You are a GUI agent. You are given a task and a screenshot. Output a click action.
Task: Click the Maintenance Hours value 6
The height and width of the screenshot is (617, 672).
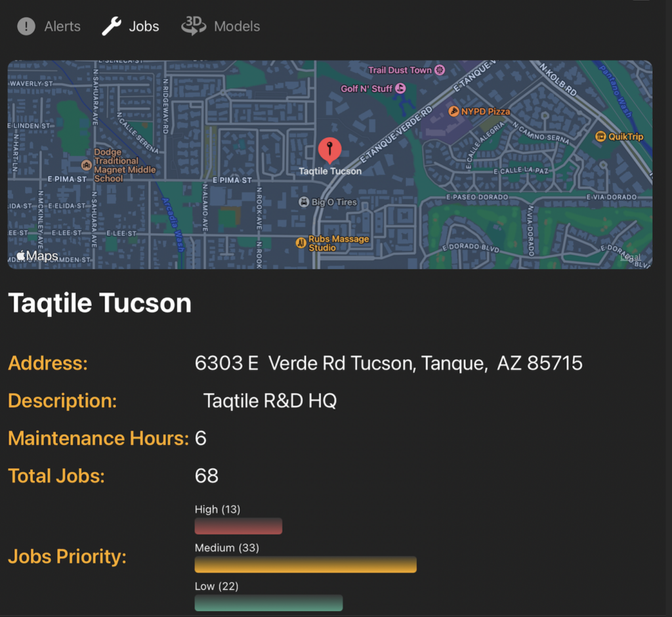pos(201,438)
